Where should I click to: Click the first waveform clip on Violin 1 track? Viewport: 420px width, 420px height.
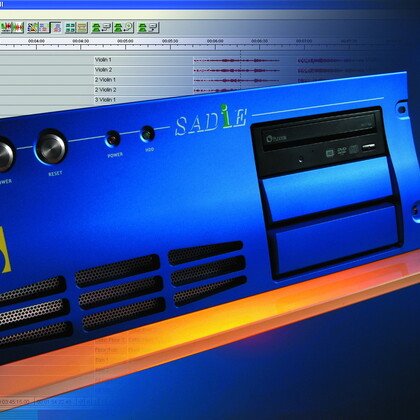[236, 60]
